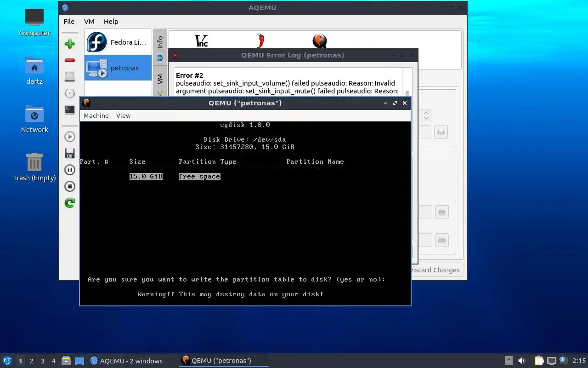Click the blue icon below Info tab
The width and height of the screenshot is (588, 368).
160,58
